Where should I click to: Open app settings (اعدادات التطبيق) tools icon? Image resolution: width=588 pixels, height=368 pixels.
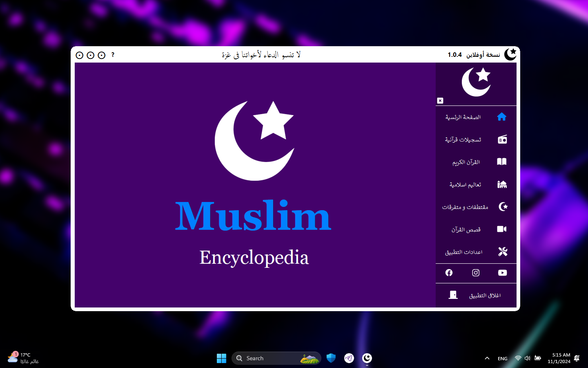[502, 251]
